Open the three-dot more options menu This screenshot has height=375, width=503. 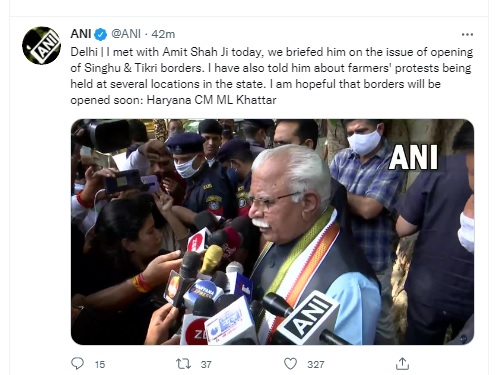click(467, 34)
